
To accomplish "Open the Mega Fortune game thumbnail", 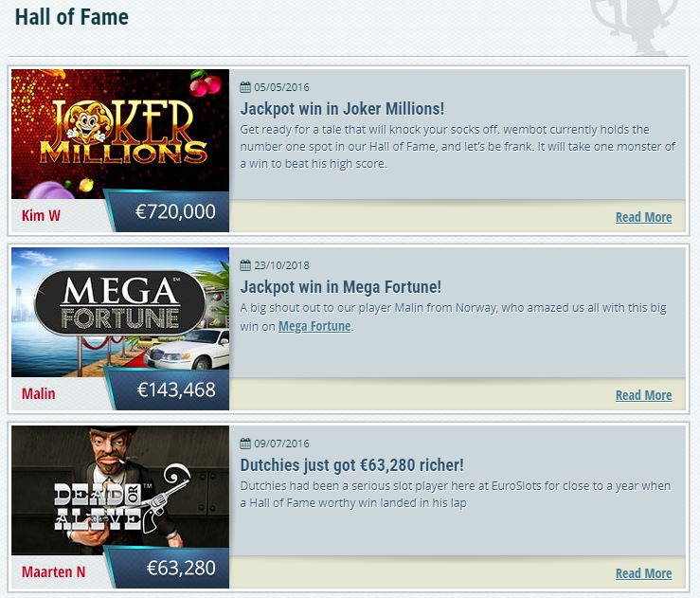I will click(120, 312).
